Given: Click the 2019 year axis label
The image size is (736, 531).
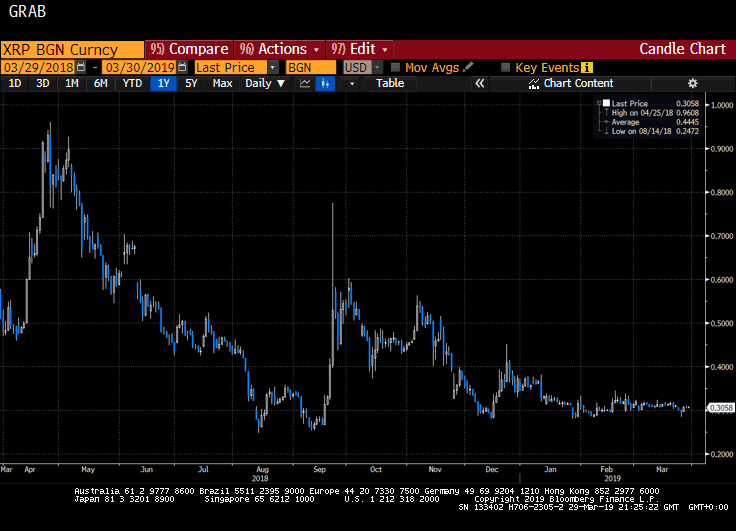Looking at the screenshot, I should (612, 478).
